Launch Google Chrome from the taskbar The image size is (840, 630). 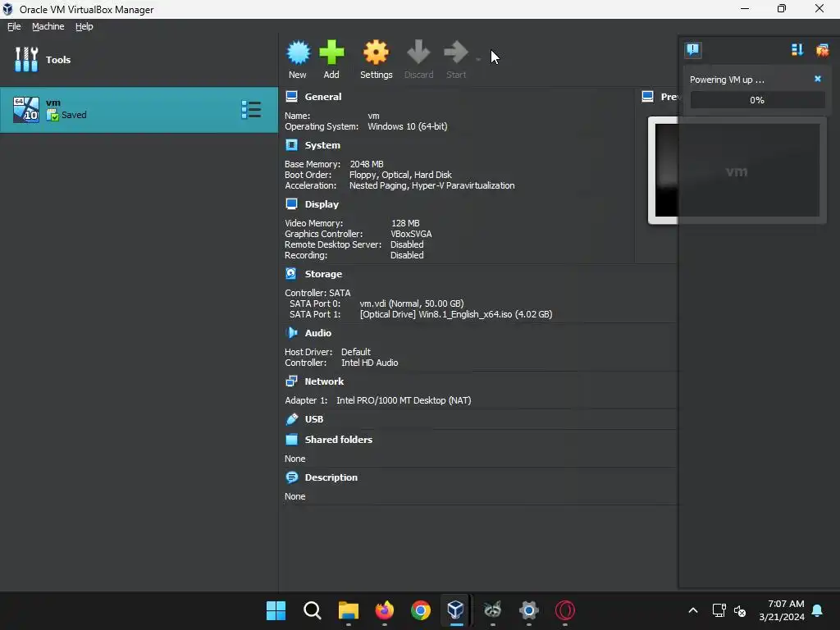click(421, 610)
